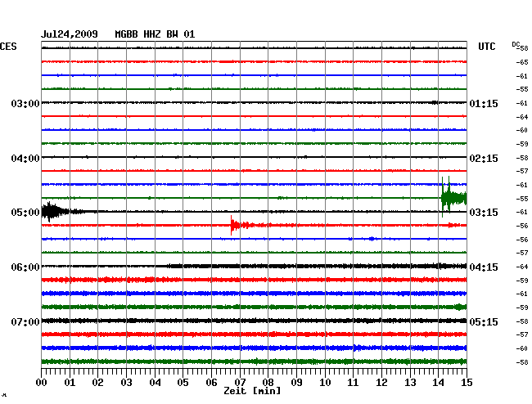Click the date label 'Jul24,2009'
Screen dimensions: 532x404
(x=70, y=34)
